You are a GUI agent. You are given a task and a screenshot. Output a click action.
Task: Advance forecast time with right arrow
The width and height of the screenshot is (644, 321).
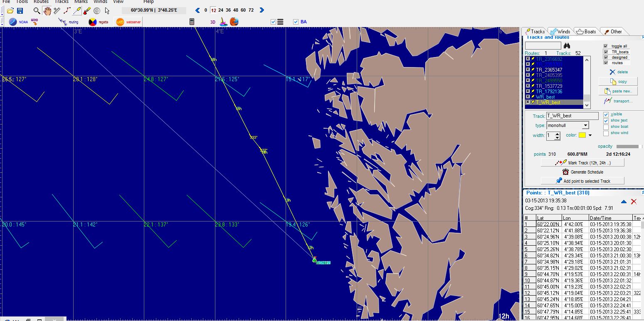(262, 10)
